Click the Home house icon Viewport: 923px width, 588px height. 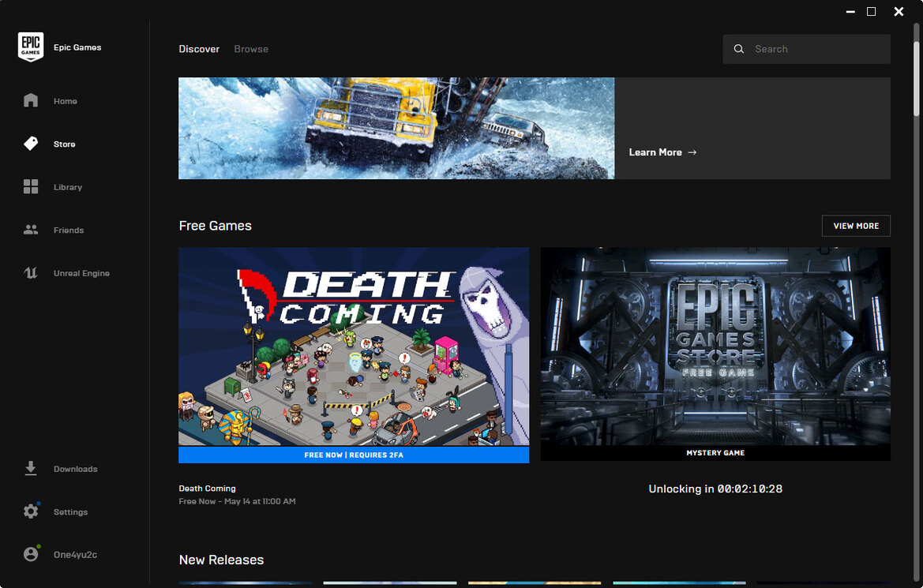(x=31, y=101)
